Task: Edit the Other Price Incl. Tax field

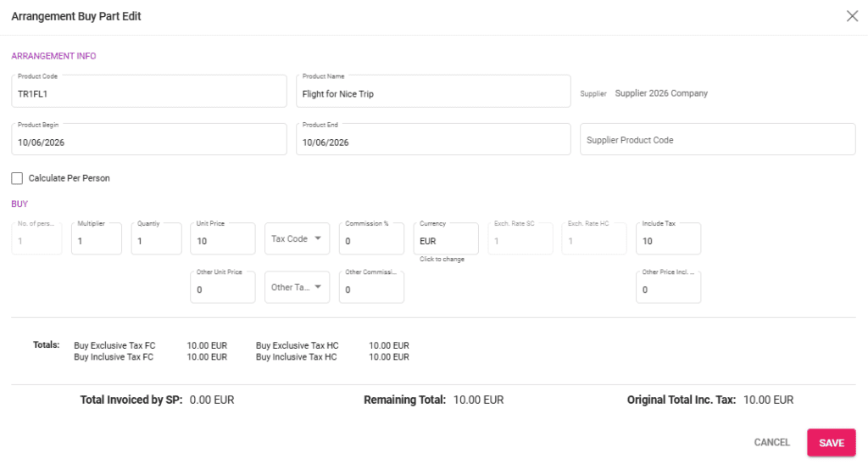Action: pos(668,289)
